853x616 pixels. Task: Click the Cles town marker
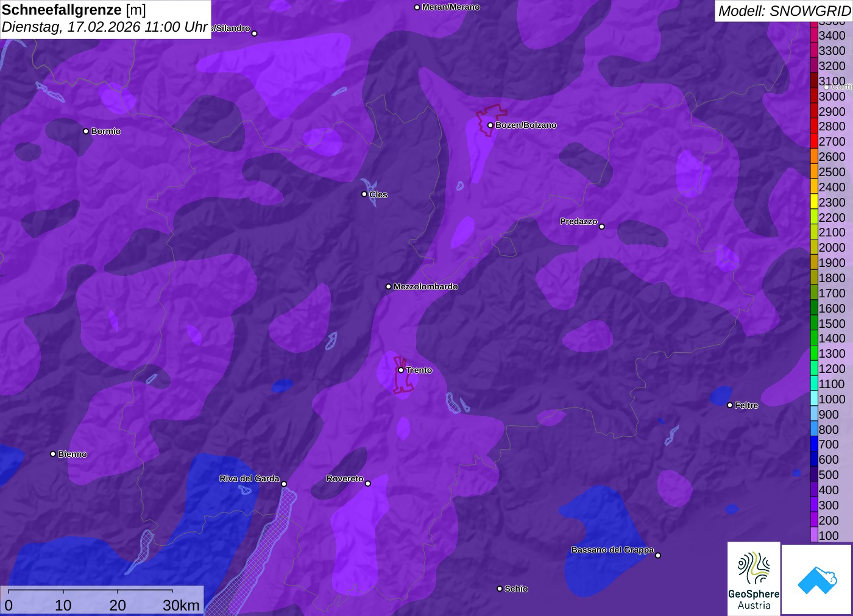[364, 194]
